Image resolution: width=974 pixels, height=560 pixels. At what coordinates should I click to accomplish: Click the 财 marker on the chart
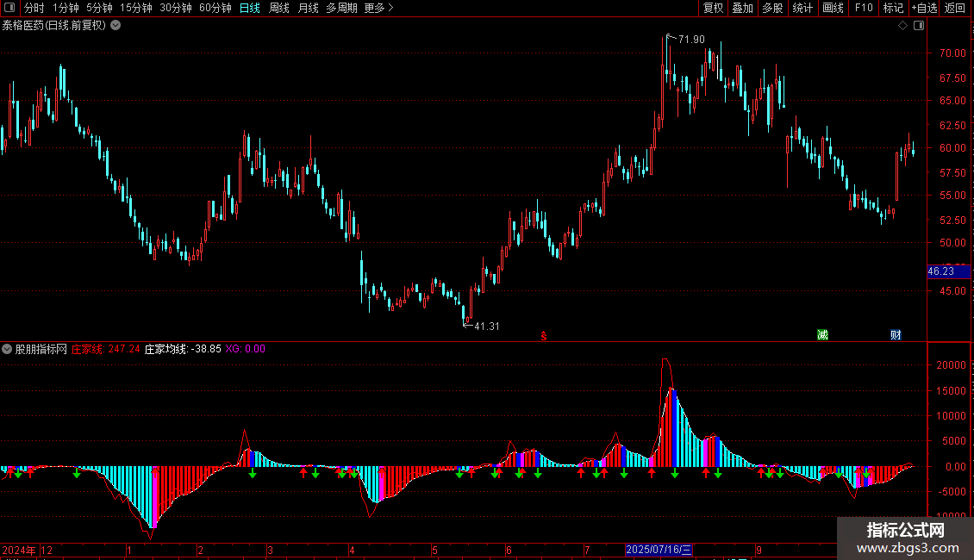(x=896, y=335)
